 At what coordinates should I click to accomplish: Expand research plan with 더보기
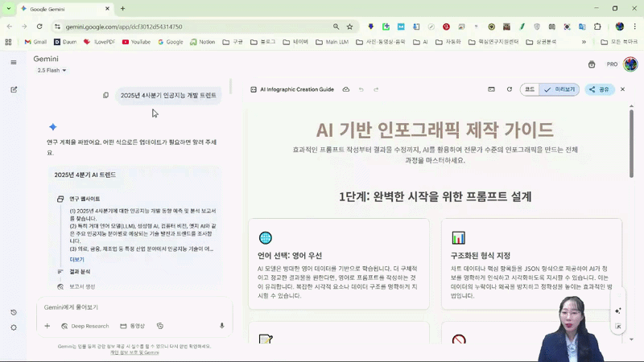click(77, 260)
